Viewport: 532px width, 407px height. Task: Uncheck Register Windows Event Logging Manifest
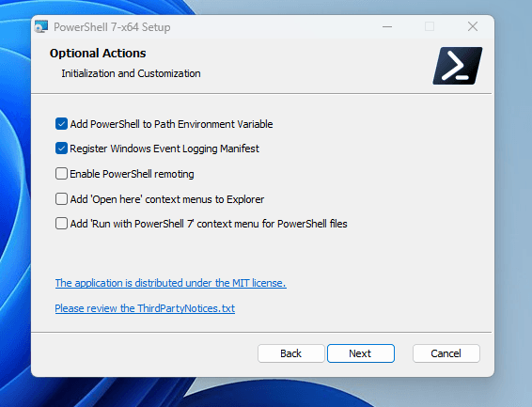pyautogui.click(x=61, y=149)
